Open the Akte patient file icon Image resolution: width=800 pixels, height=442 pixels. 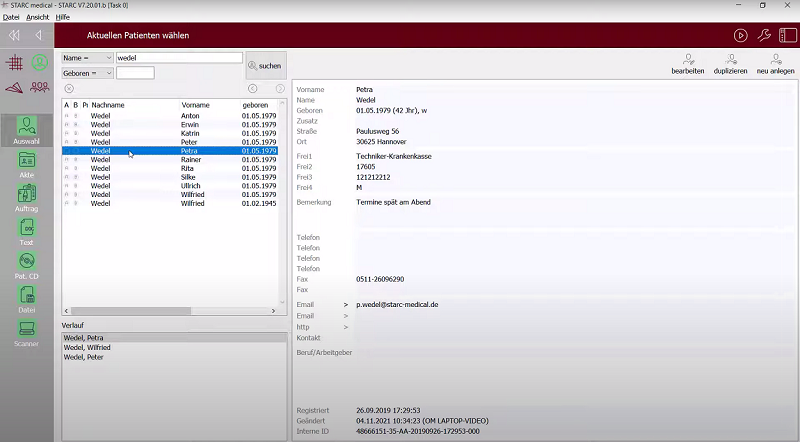tap(27, 162)
